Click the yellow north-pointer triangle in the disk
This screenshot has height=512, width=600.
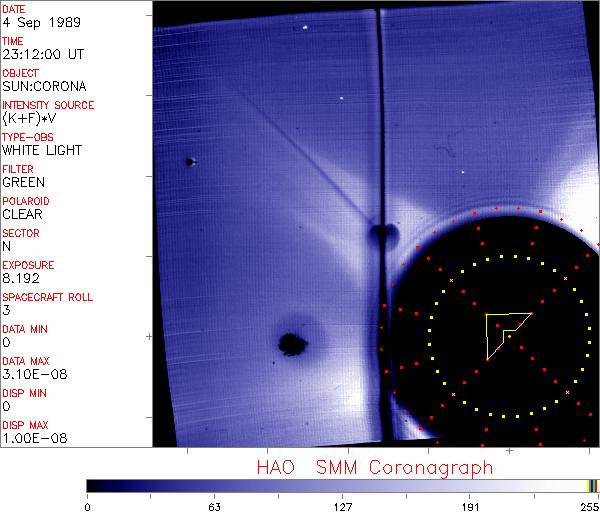tap(502, 328)
